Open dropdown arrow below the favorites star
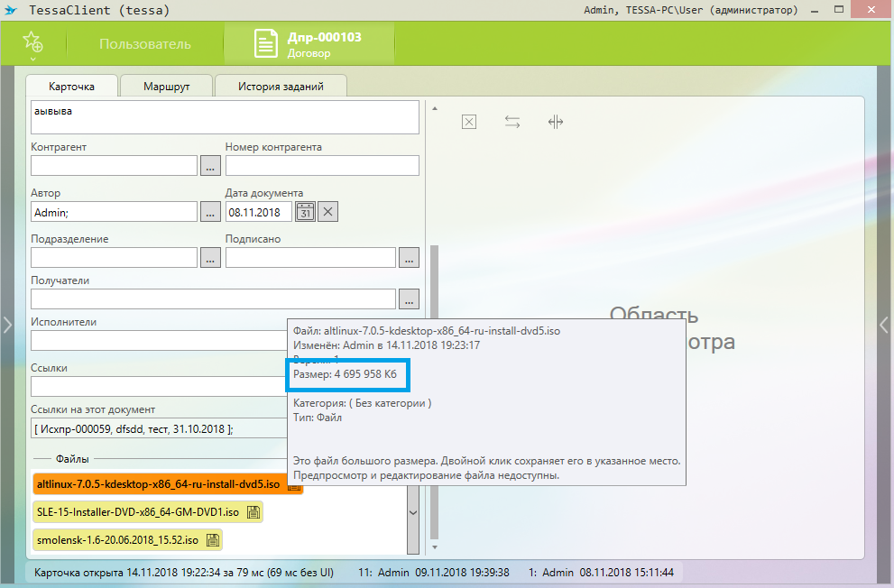 [32, 59]
